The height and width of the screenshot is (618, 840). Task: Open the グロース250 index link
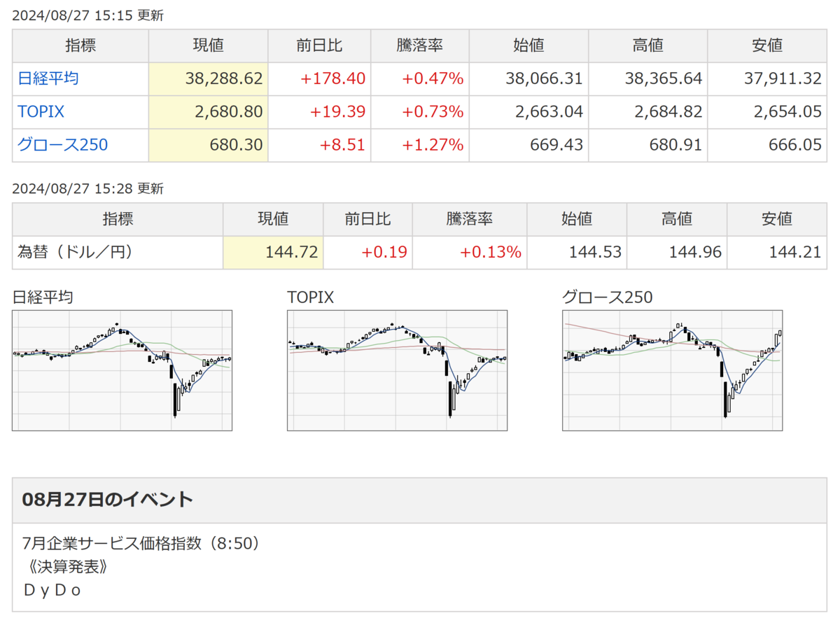pyautogui.click(x=62, y=145)
